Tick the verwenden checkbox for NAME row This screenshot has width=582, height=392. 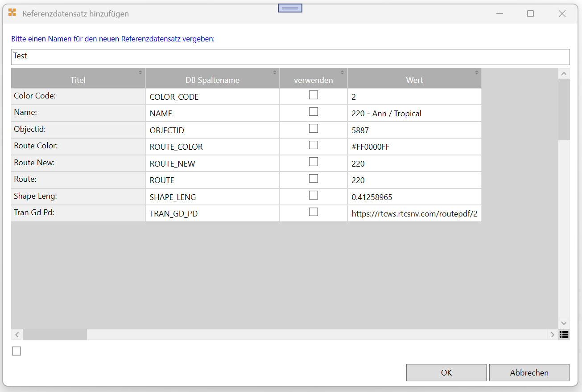point(314,112)
